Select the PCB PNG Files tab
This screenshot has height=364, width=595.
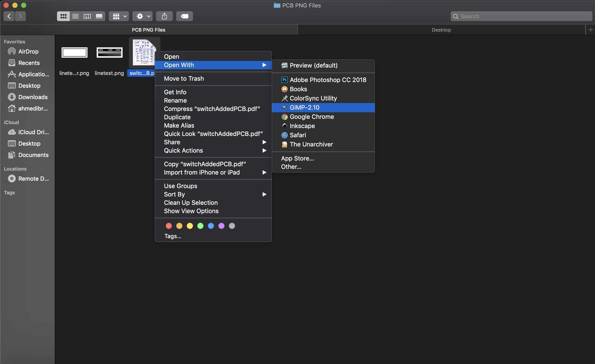tap(148, 30)
